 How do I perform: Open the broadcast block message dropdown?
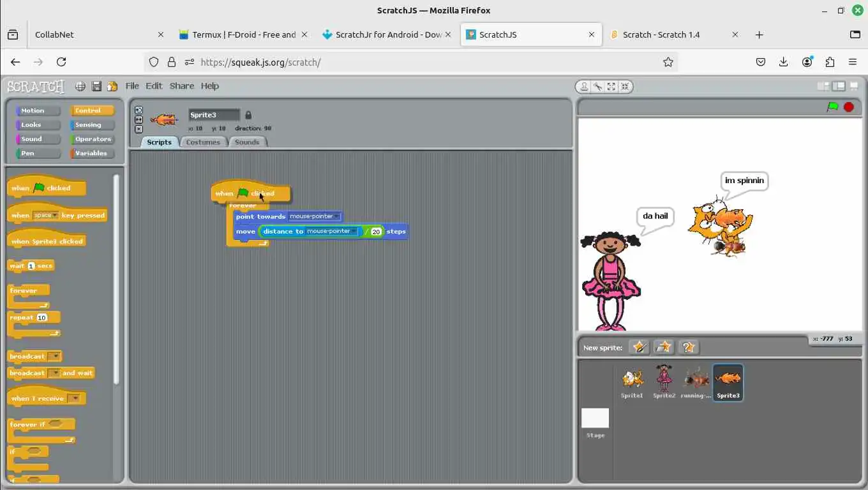click(54, 357)
